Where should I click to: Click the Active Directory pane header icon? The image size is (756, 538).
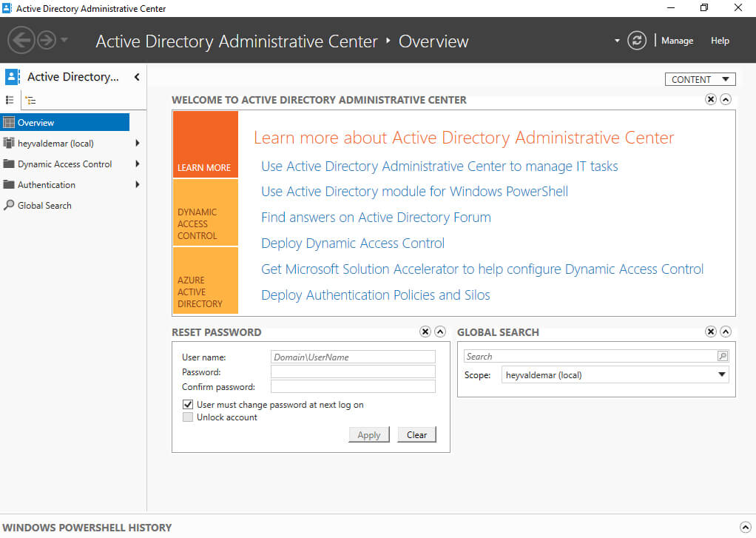[x=12, y=77]
